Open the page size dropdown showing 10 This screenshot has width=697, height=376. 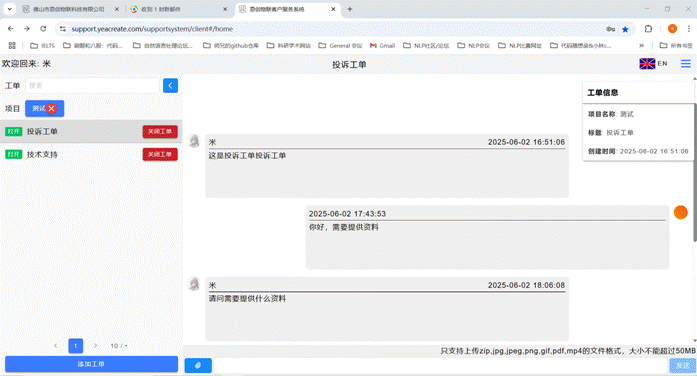click(119, 346)
